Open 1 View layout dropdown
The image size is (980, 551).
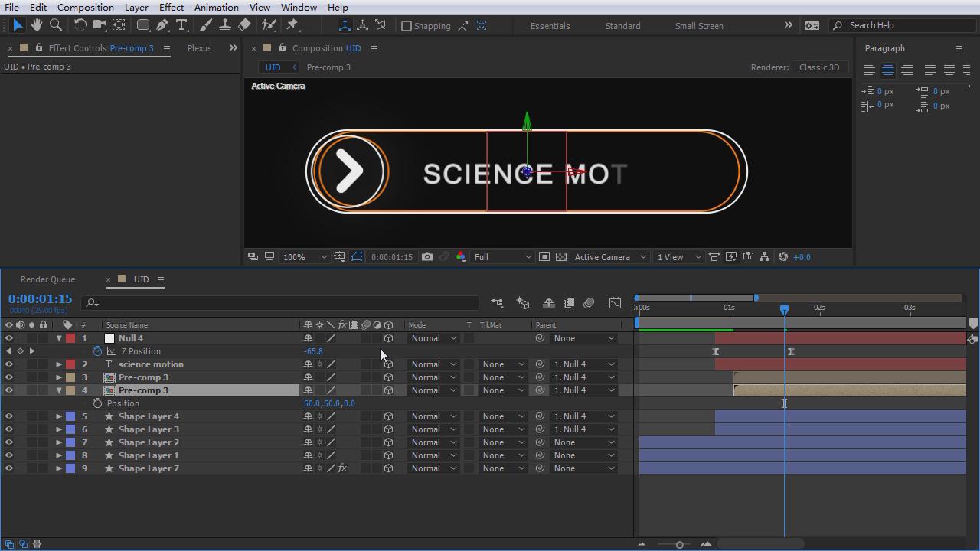coord(679,257)
